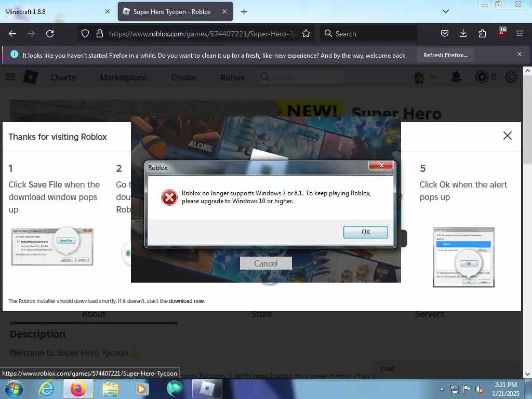Image resolution: width=532 pixels, height=399 pixels.
Task: Click OK in the Roblox error dialog
Action: point(365,232)
